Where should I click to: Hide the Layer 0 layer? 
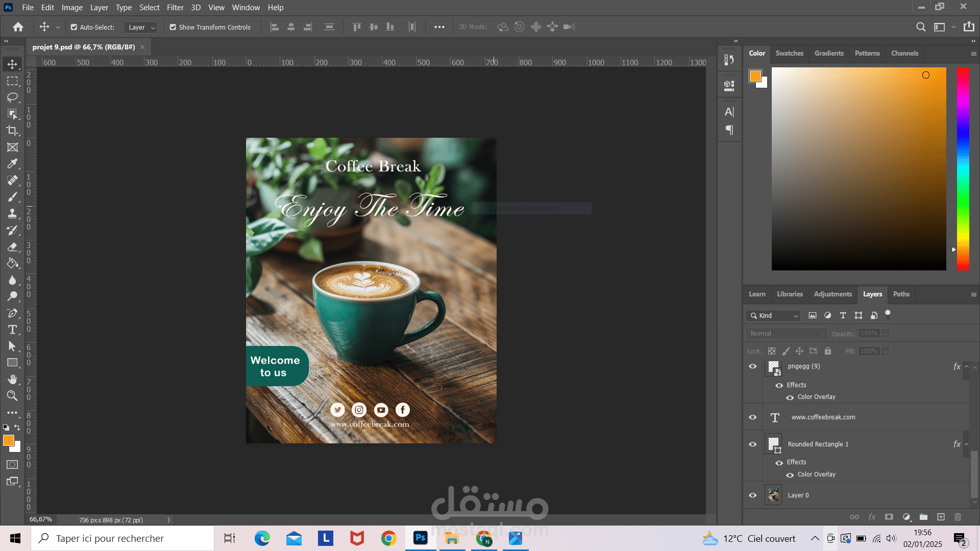click(x=752, y=495)
